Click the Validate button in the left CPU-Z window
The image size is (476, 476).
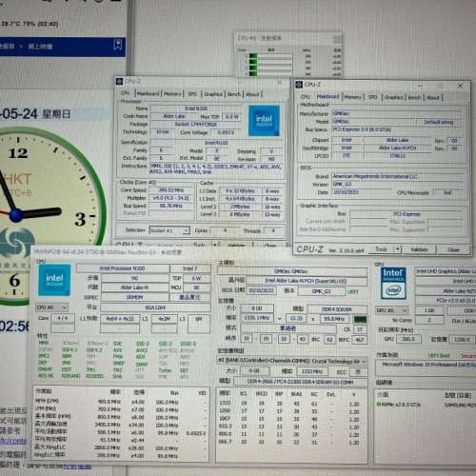coord(236,246)
